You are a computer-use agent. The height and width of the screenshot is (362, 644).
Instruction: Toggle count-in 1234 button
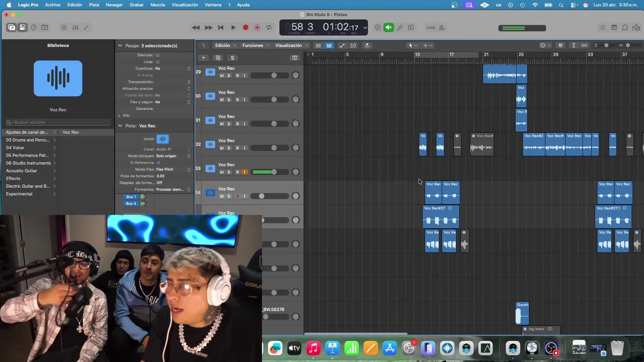(x=431, y=28)
